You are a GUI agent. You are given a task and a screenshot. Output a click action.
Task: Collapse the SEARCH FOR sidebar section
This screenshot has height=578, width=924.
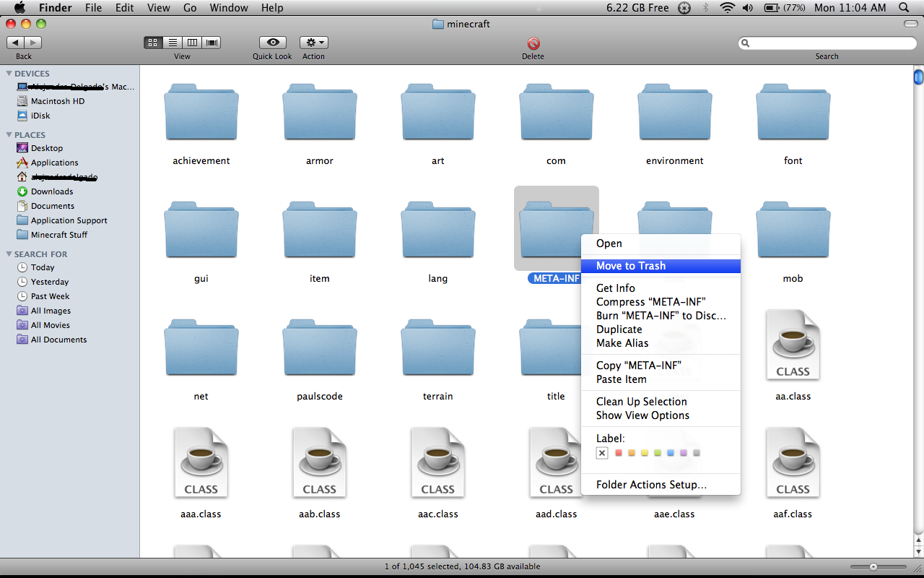pos(9,254)
